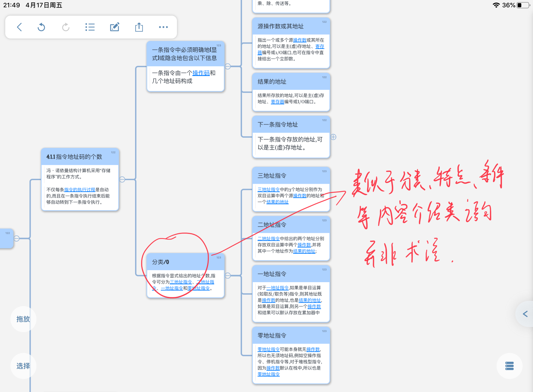Open the share export icon

point(139,27)
